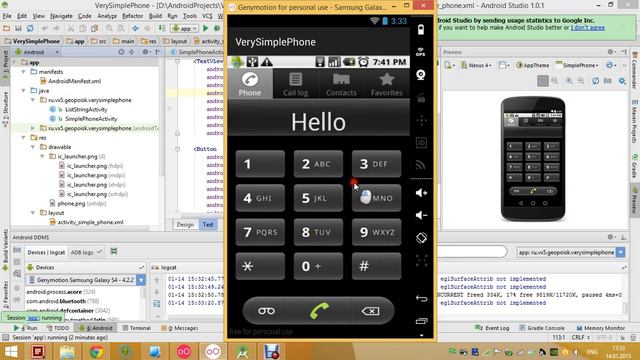This screenshot has width=640, height=360.
Task: Open the Terminal tool window tab
Action: 137,328
